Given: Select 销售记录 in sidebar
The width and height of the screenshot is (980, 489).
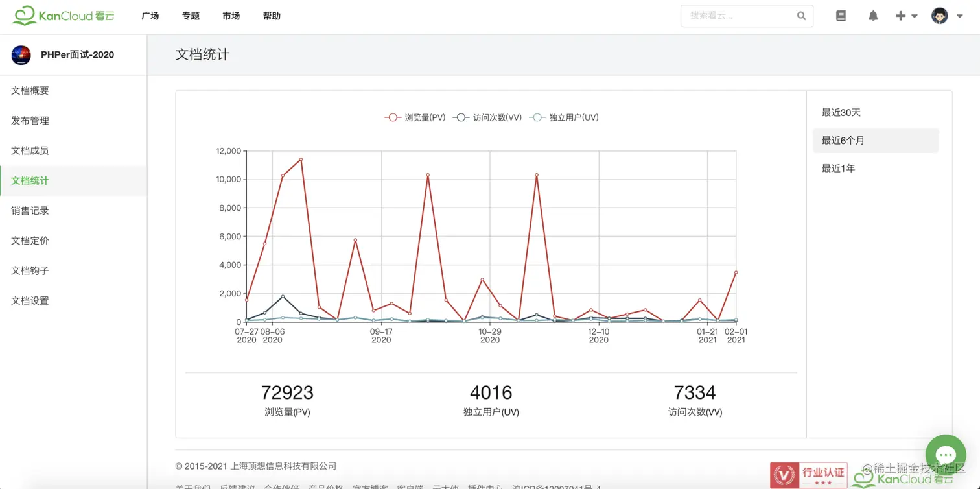Looking at the screenshot, I should [x=73, y=211].
